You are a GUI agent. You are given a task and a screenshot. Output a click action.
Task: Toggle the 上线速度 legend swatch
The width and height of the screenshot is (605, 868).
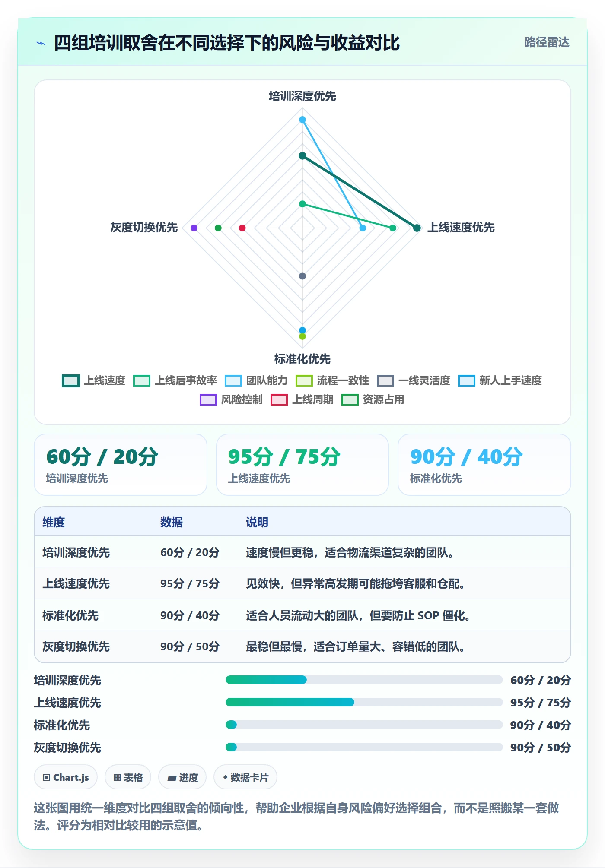click(71, 381)
